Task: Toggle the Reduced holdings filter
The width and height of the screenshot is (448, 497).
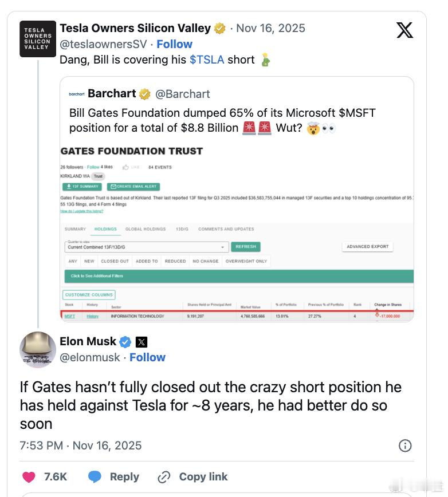Action: 175,261
